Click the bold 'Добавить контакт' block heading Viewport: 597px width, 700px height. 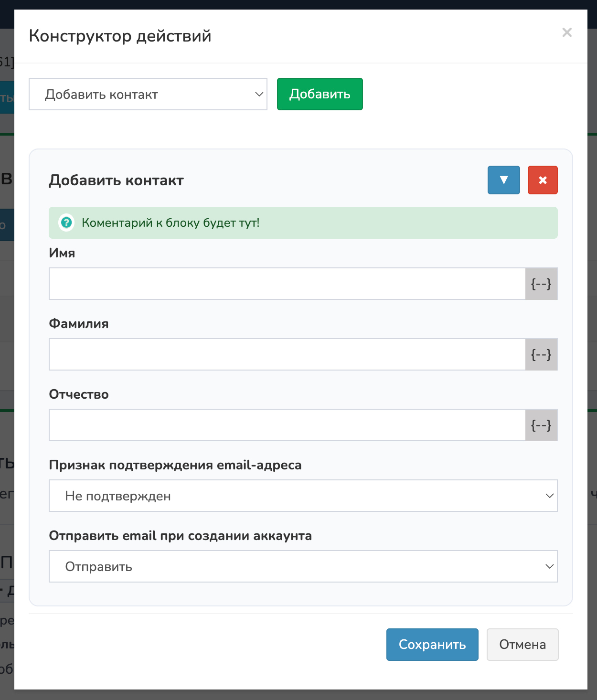(x=116, y=180)
